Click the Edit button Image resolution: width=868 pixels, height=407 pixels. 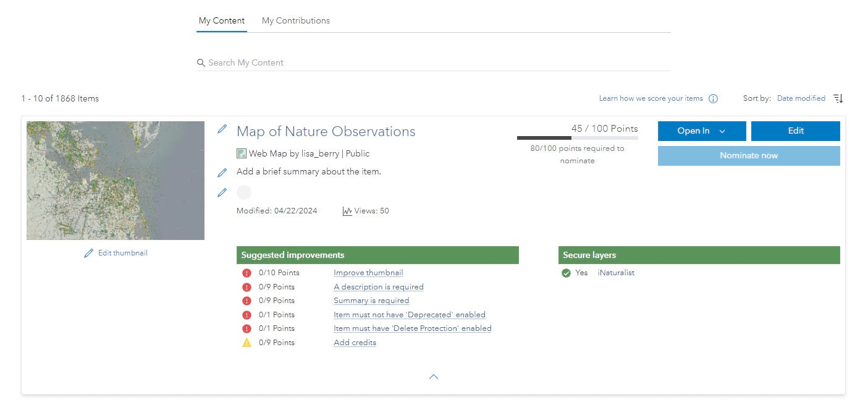795,131
